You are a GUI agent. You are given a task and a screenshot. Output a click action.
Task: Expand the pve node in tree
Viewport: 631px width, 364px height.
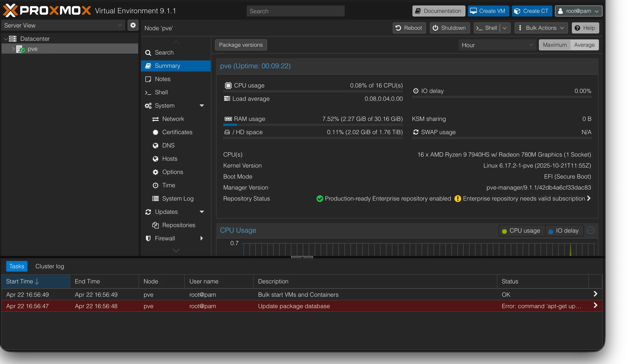pyautogui.click(x=13, y=49)
